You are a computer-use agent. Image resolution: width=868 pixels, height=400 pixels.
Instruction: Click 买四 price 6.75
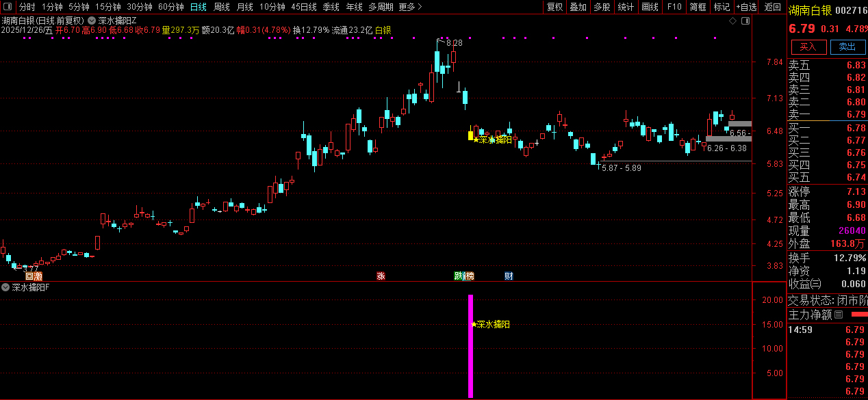click(856, 165)
